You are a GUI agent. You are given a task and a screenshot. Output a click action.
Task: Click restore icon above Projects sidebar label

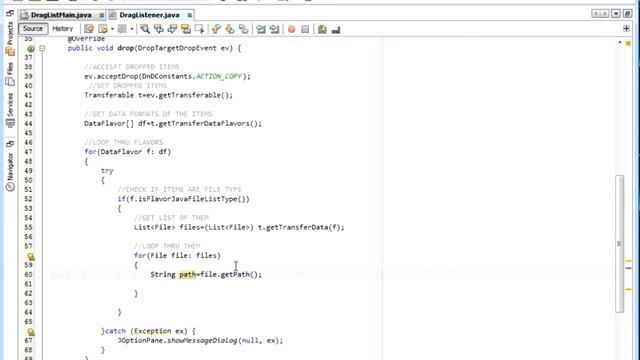10,13
